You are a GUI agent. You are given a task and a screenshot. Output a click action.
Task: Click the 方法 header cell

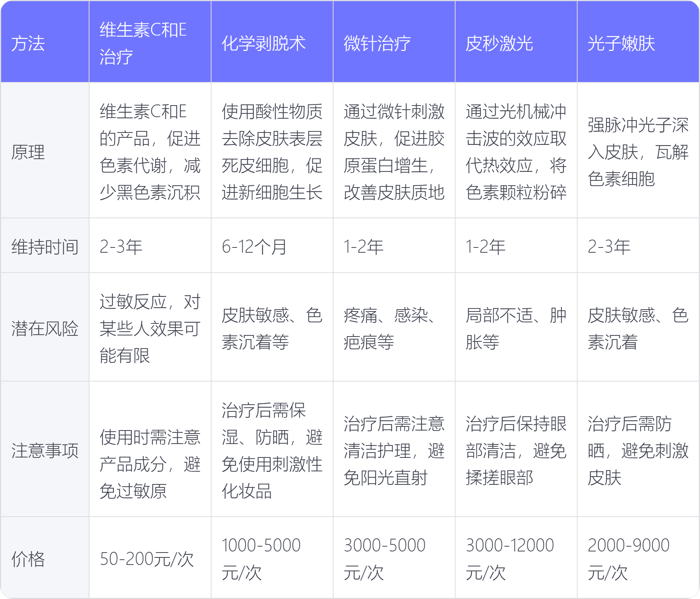pos(28,43)
